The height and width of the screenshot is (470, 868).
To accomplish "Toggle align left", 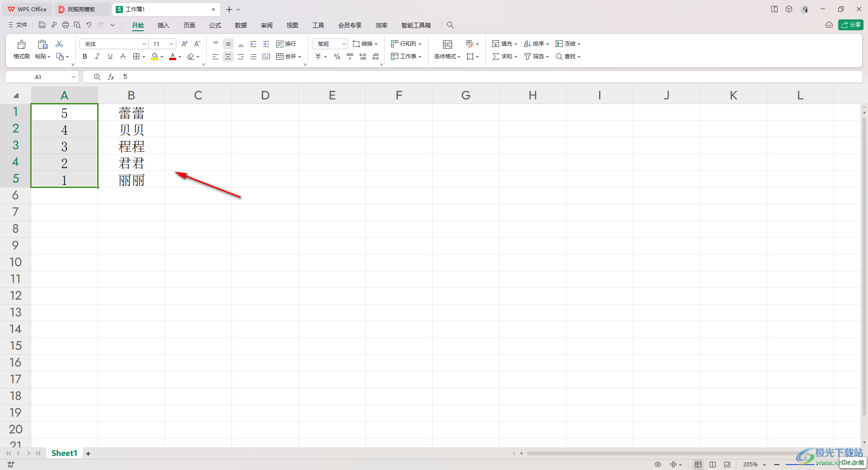I will point(216,56).
